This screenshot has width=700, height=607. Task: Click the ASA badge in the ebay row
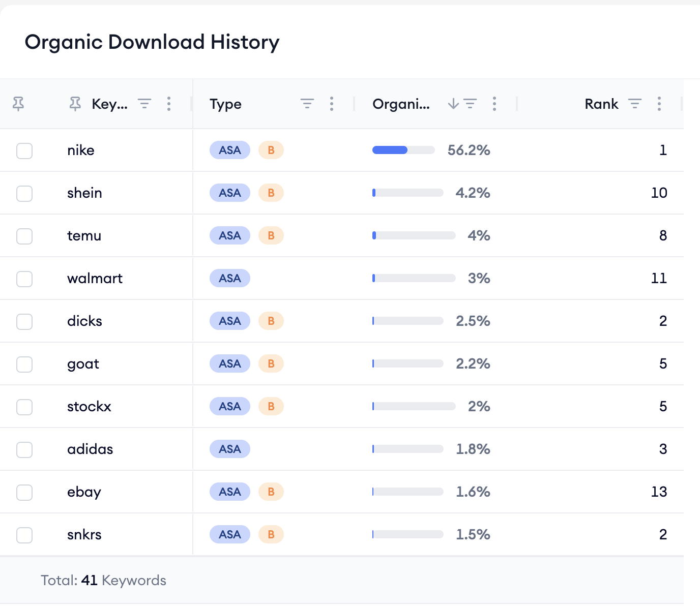230,492
